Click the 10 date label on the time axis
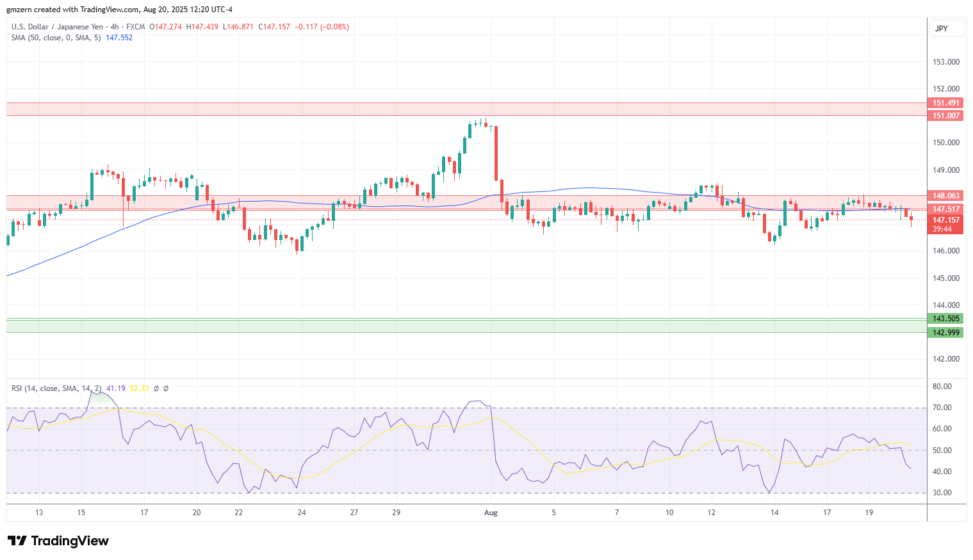973x560 pixels. click(x=669, y=513)
